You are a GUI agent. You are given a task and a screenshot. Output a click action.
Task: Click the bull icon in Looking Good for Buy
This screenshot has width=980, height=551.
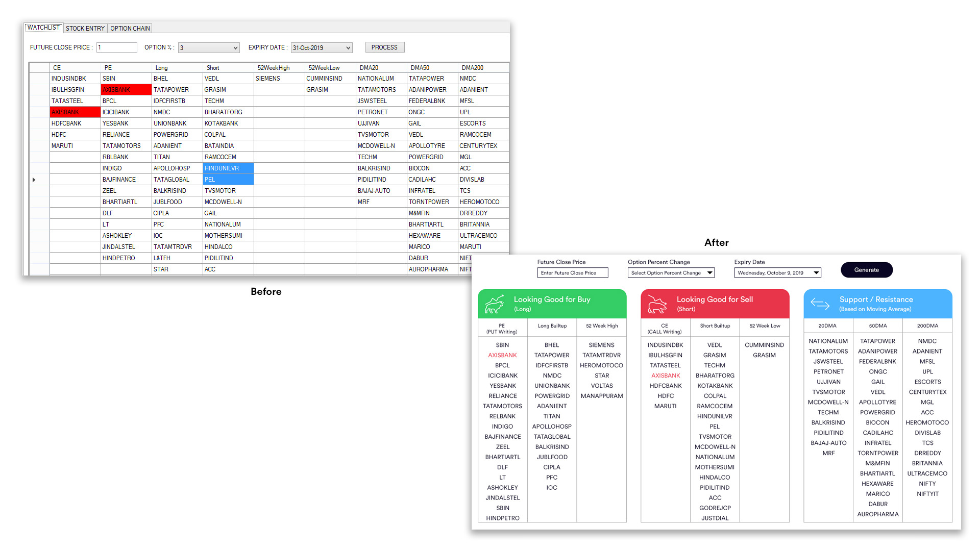(x=494, y=304)
